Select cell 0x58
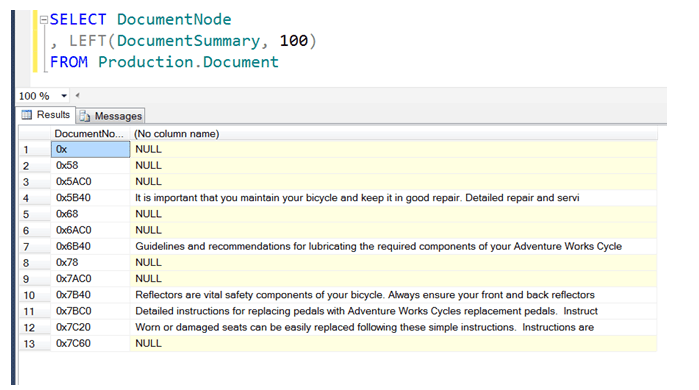 90,165
